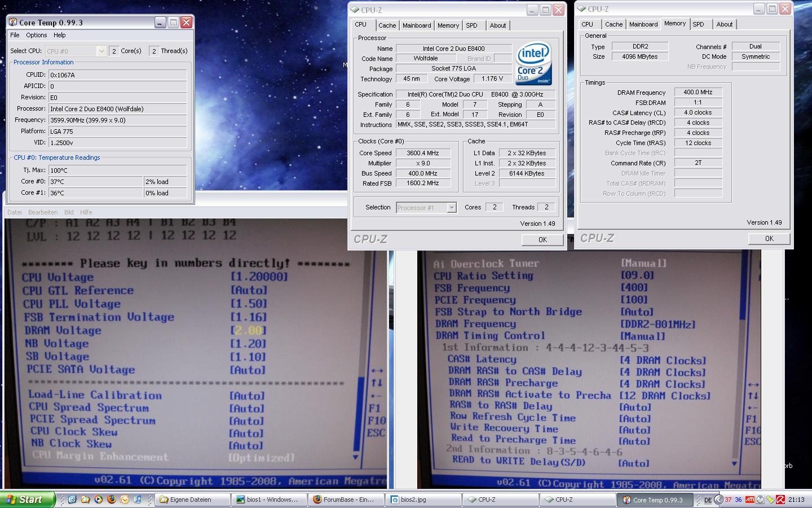The width and height of the screenshot is (812, 508).
Task: Open the Start menu
Action: [28, 500]
